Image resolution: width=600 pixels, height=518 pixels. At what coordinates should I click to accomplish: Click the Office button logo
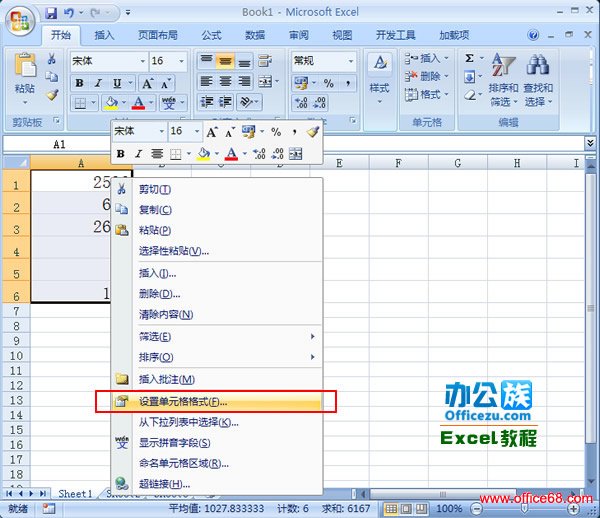point(20,21)
